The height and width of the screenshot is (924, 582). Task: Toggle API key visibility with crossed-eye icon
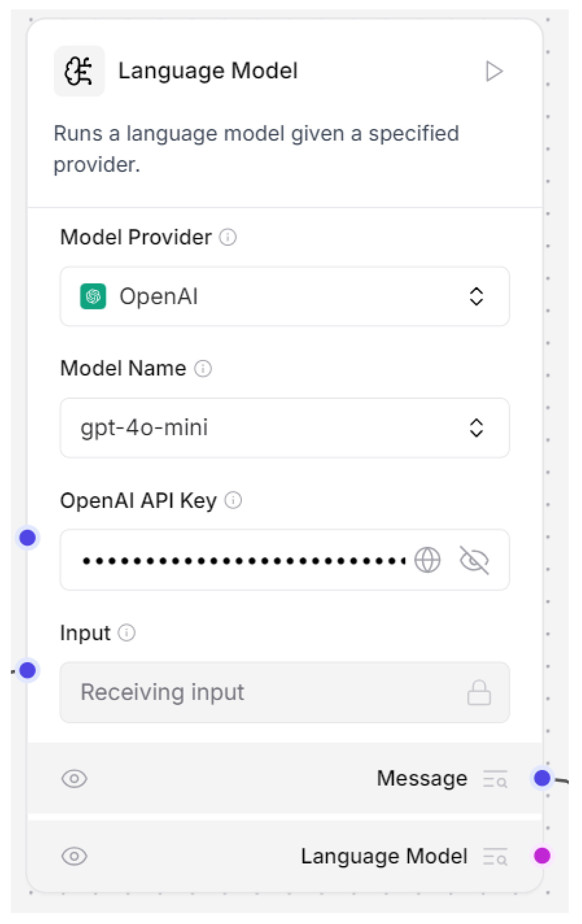pyautogui.click(x=474, y=560)
